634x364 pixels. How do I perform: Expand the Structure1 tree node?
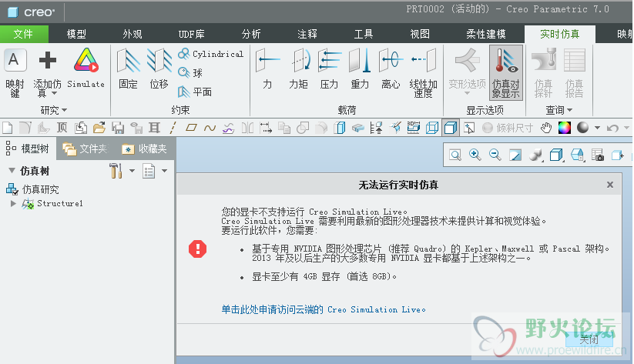[13, 204]
